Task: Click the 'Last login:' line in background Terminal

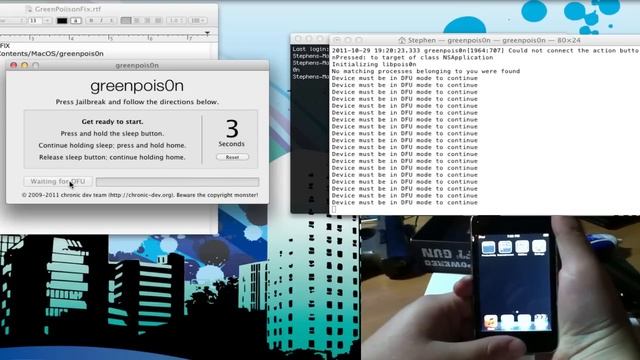Action: pyautogui.click(x=311, y=49)
